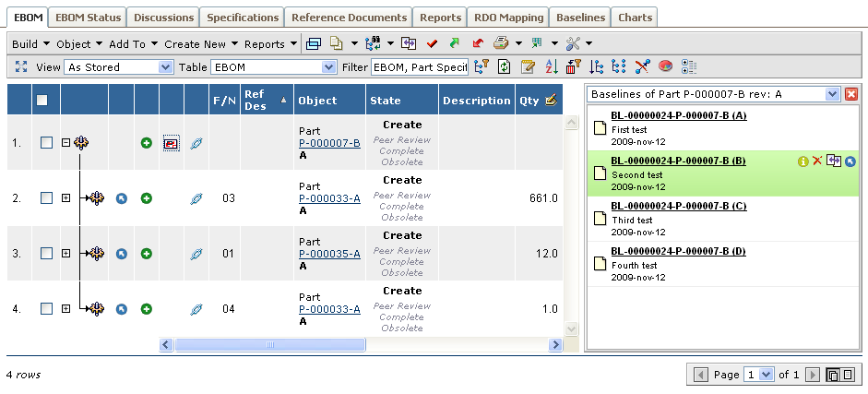Click compare icon on baseline Second test
This screenshot has height=394, width=868.
tap(834, 161)
